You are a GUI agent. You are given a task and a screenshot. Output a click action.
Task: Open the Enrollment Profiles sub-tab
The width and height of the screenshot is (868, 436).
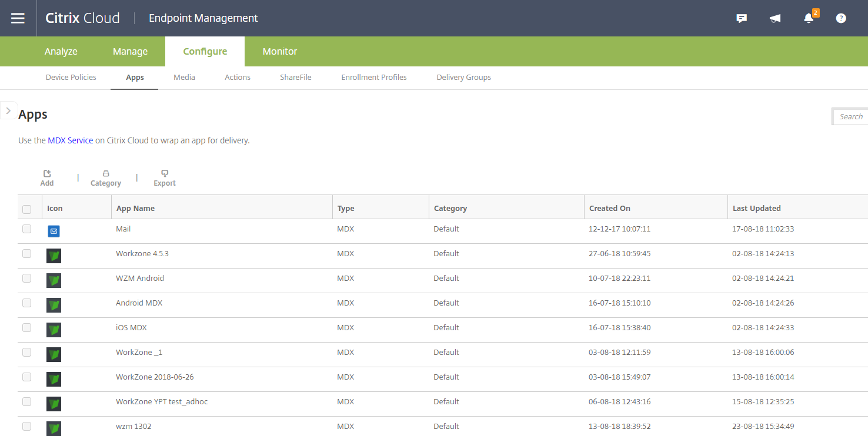(x=374, y=77)
